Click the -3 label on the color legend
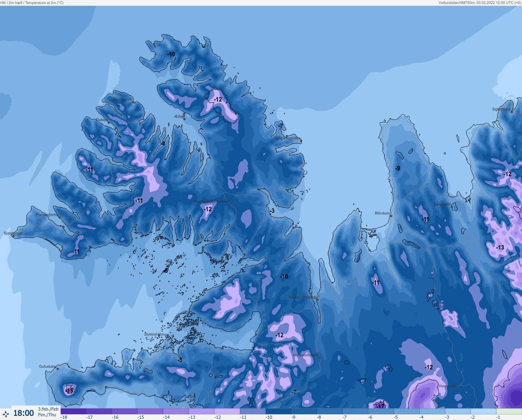522x420 pixels. pyautogui.click(x=447, y=417)
